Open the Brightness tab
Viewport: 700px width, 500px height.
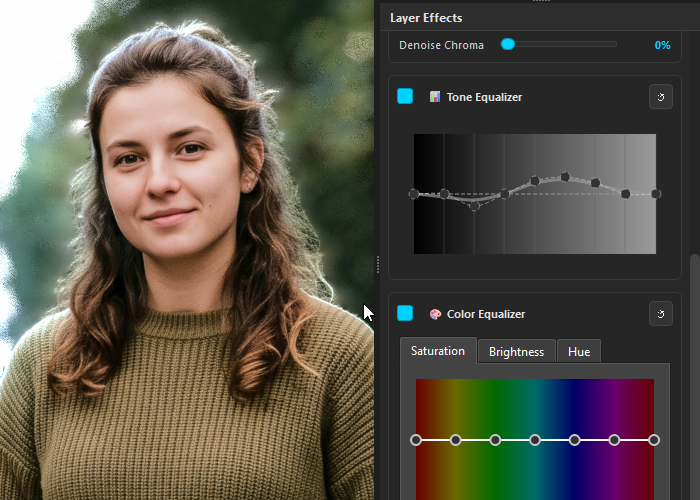[517, 352]
